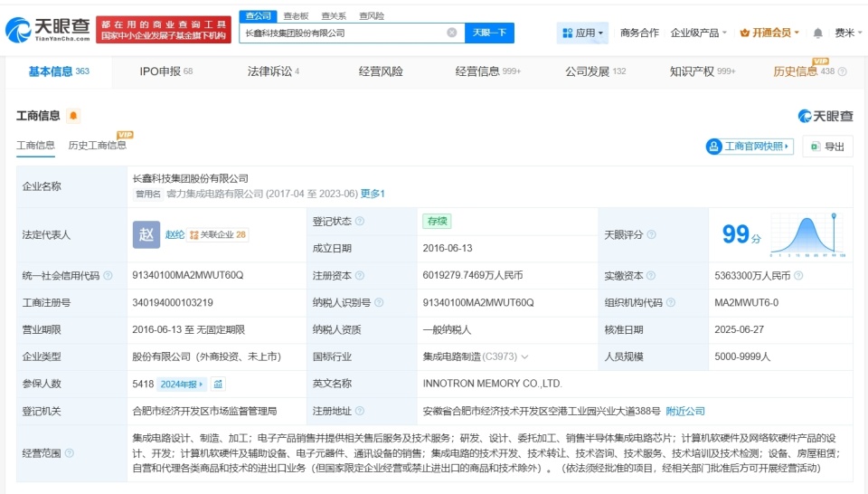The width and height of the screenshot is (868, 494).
Task: Click help icon next to 组织机构代码
Action: [670, 302]
